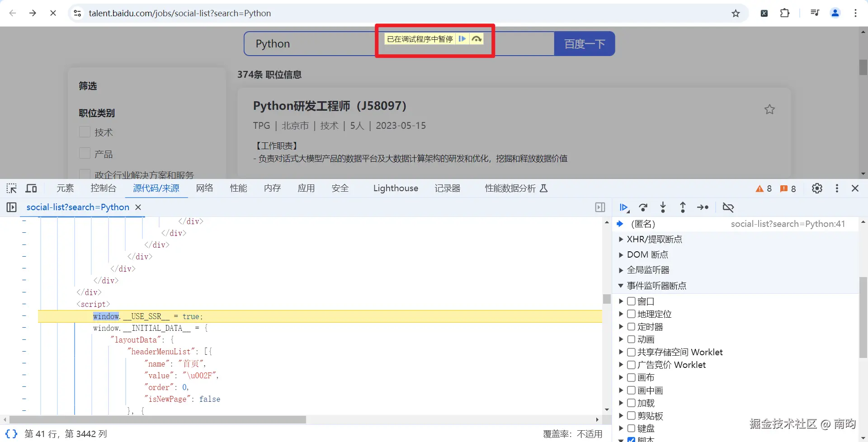The width and height of the screenshot is (868, 442).
Task: Star the Python研发工程师 job posting
Action: tap(770, 109)
